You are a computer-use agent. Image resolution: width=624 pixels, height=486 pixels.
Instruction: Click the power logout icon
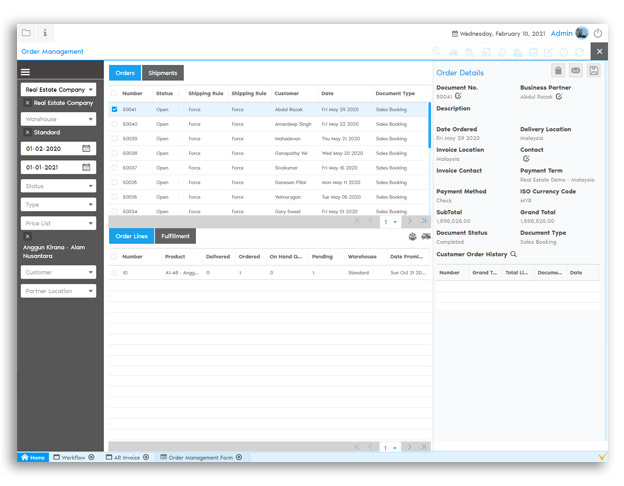(x=598, y=33)
